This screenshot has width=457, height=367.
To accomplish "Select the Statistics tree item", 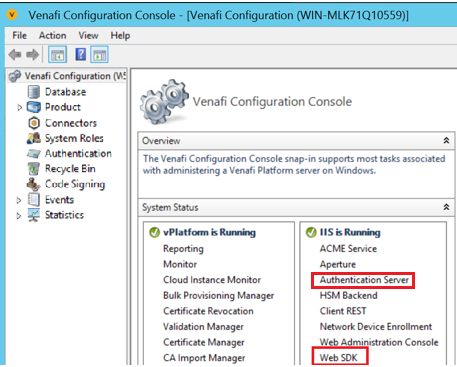I will point(64,215).
